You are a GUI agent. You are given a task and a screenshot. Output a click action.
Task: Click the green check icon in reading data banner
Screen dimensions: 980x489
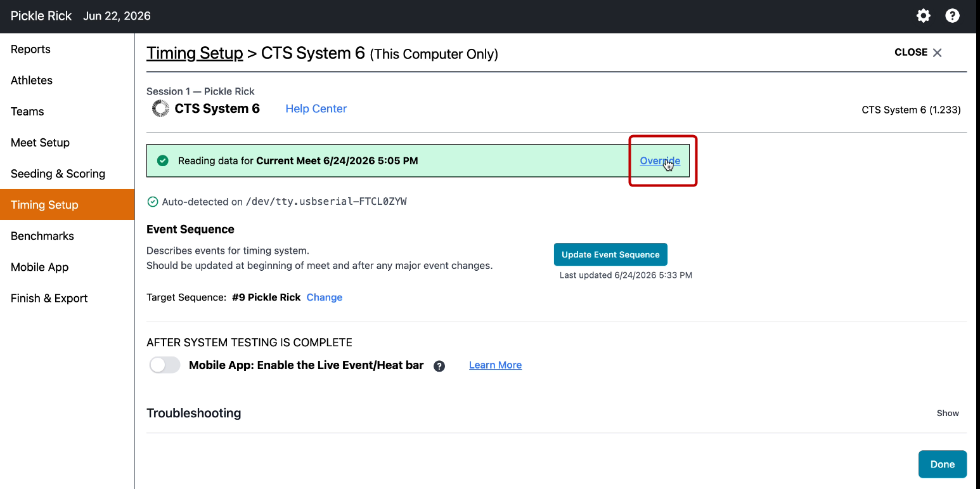click(x=163, y=160)
